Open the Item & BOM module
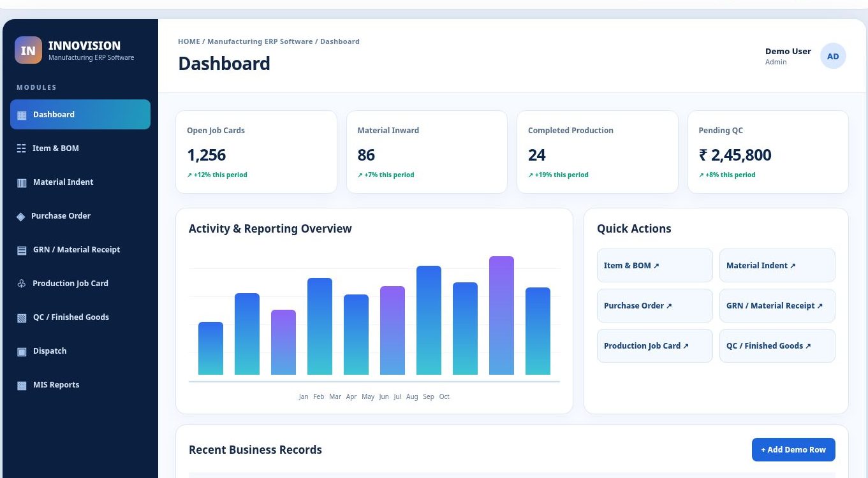868x478 pixels. coord(80,148)
